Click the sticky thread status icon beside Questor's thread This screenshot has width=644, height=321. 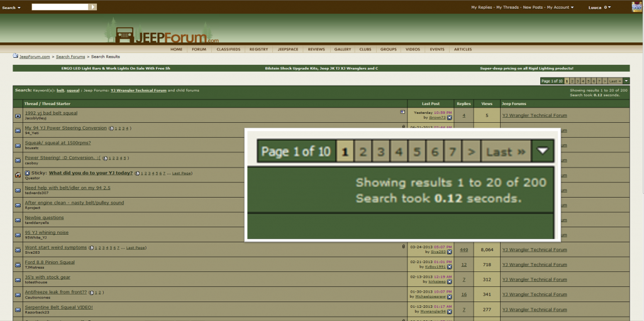click(18, 175)
